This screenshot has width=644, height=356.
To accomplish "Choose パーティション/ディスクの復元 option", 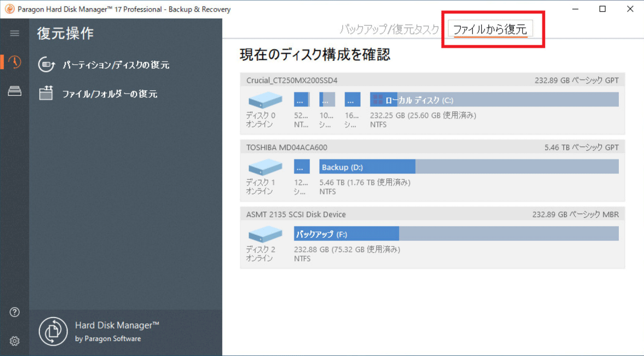I will click(x=116, y=65).
